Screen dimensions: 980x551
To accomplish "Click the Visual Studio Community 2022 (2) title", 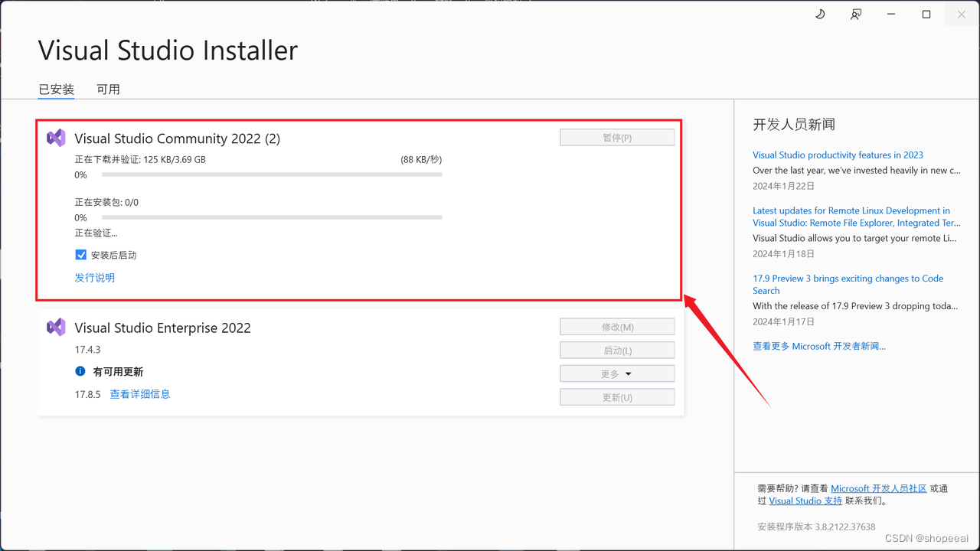I will tap(178, 139).
